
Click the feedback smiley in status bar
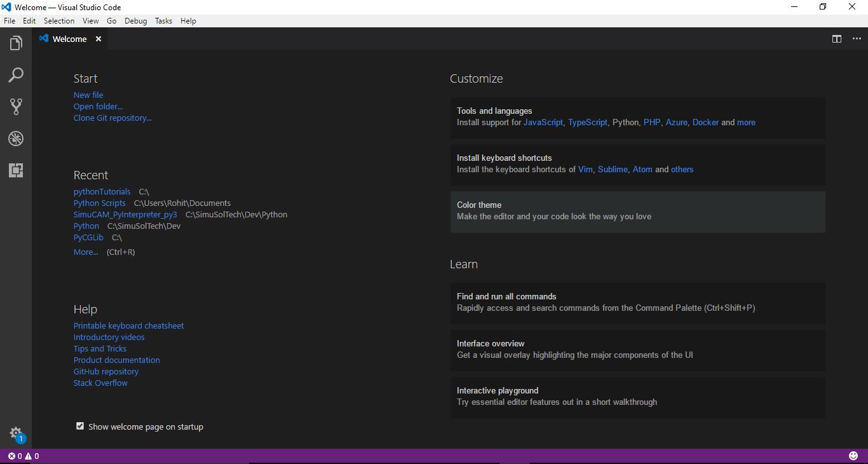click(853, 456)
